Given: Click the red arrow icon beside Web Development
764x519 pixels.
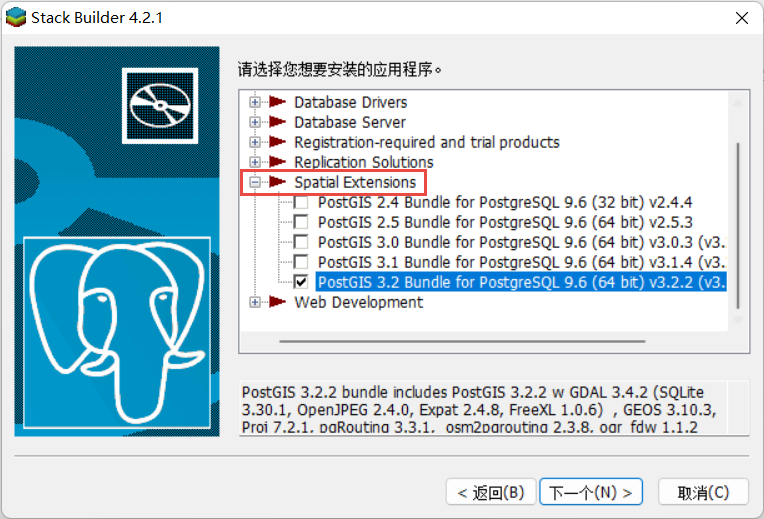Looking at the screenshot, I should click(277, 302).
